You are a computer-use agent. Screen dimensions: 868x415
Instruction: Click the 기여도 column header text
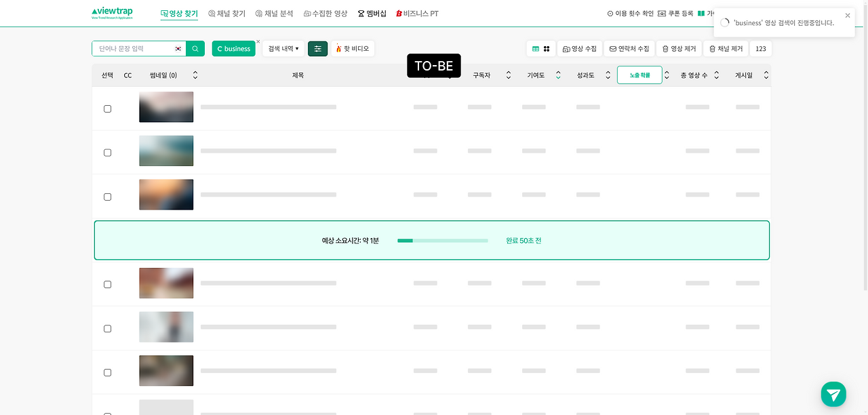click(x=536, y=75)
